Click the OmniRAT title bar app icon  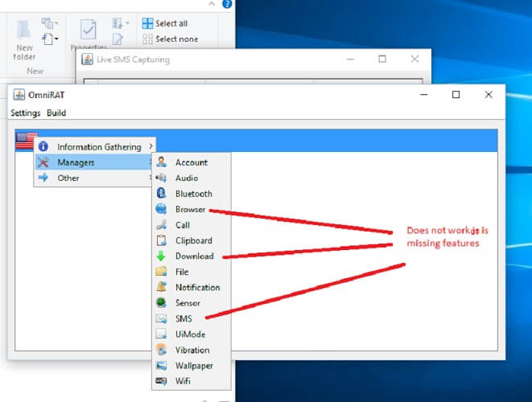(19, 95)
